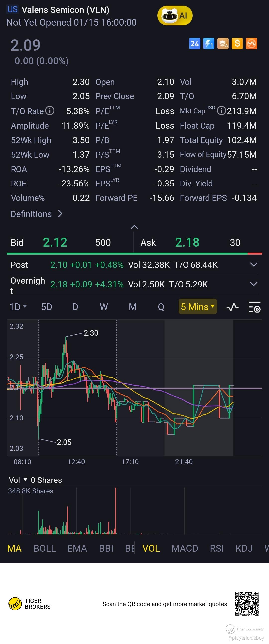The width and height of the screenshot is (269, 644).
Task: Open the Definitions page
Action: coord(36,214)
